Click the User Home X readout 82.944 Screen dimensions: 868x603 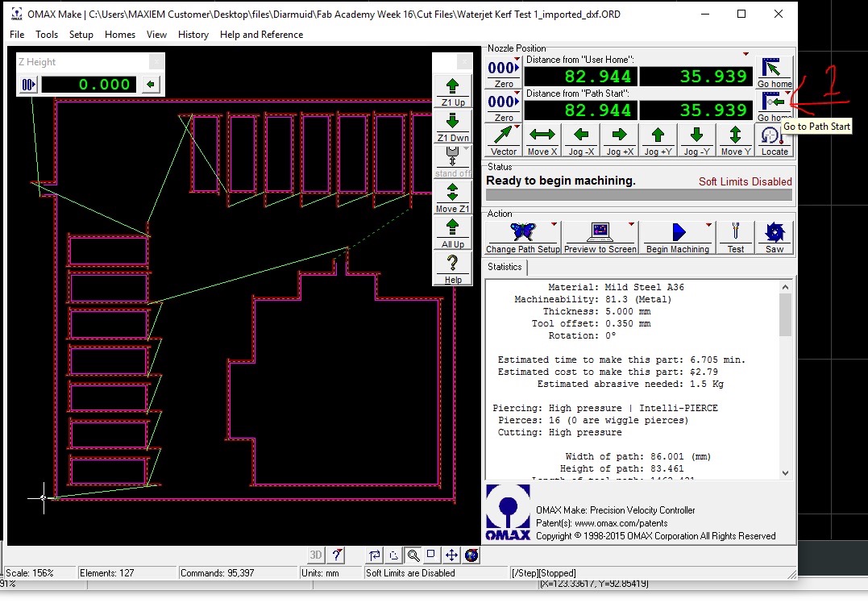(x=581, y=77)
